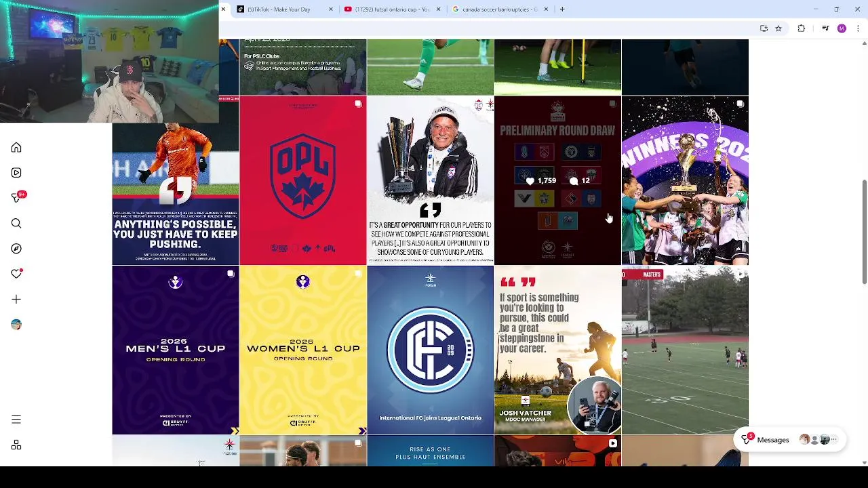Create new post with plus icon

click(16, 299)
